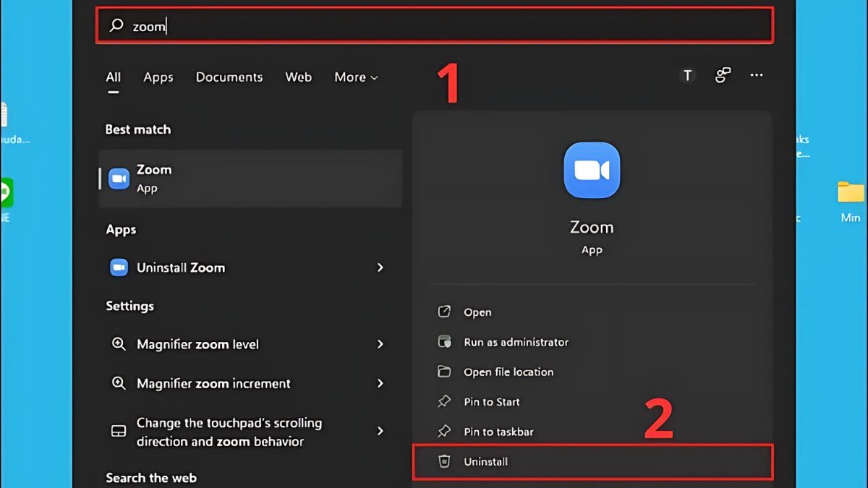Click the Uninstall Zoom row icon

119,267
